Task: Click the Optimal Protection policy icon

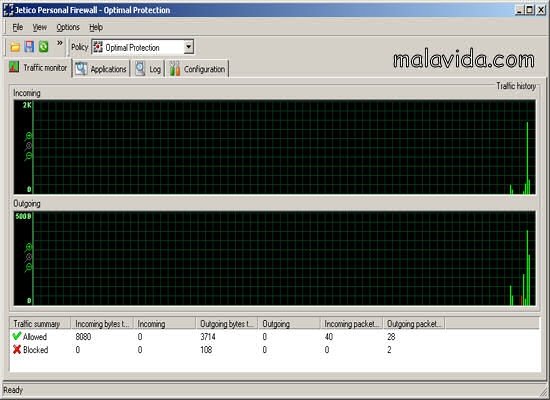Action: 98,47
